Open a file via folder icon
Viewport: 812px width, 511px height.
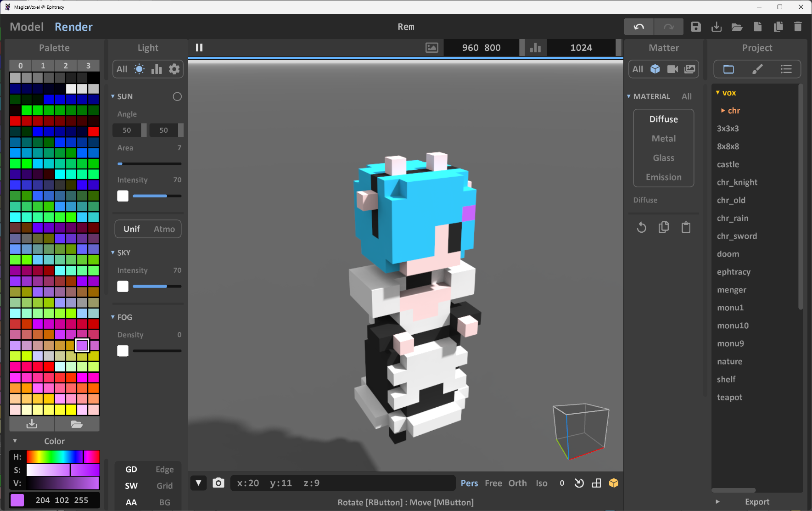coord(737,27)
